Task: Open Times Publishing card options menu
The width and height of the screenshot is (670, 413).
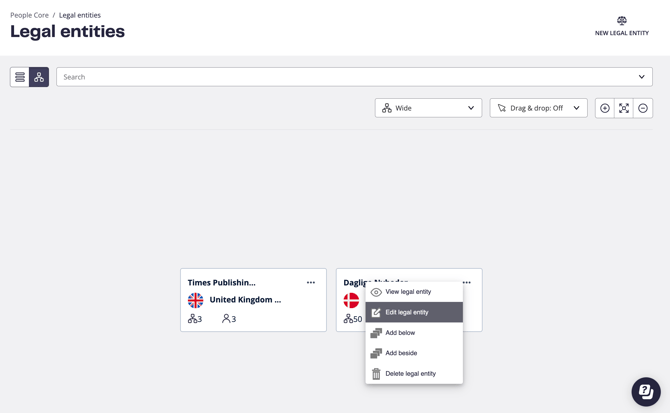Action: [311, 283]
